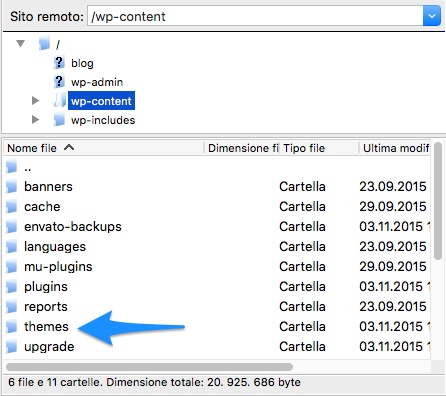Click the horizontal scrollbar of file list

tap(149, 367)
